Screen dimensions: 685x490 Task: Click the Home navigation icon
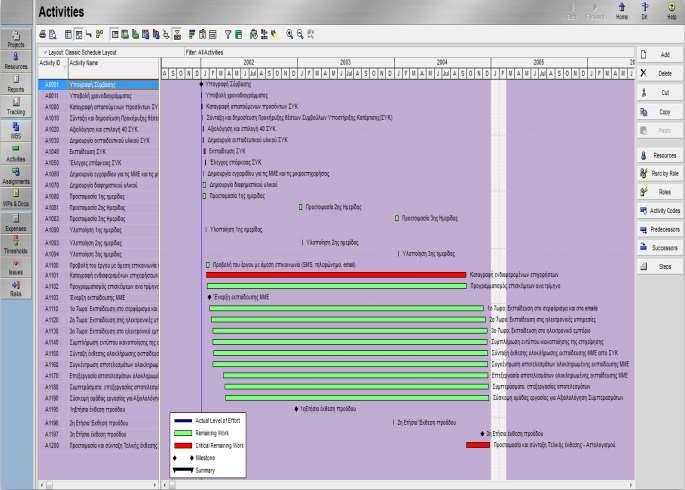pyautogui.click(x=622, y=11)
